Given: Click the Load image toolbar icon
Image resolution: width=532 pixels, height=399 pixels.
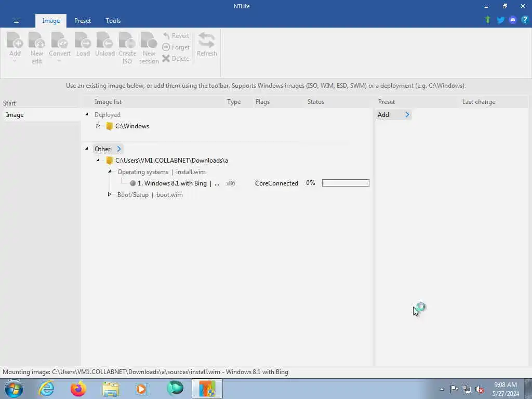Looking at the screenshot, I should click(83, 40).
